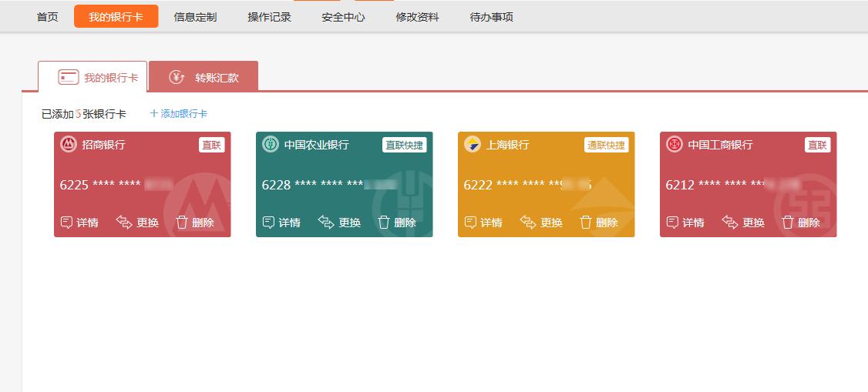Image resolution: width=868 pixels, height=392 pixels.
Task: Click the 通联快捷 tag on 上海银行 card
Action: tap(606, 145)
